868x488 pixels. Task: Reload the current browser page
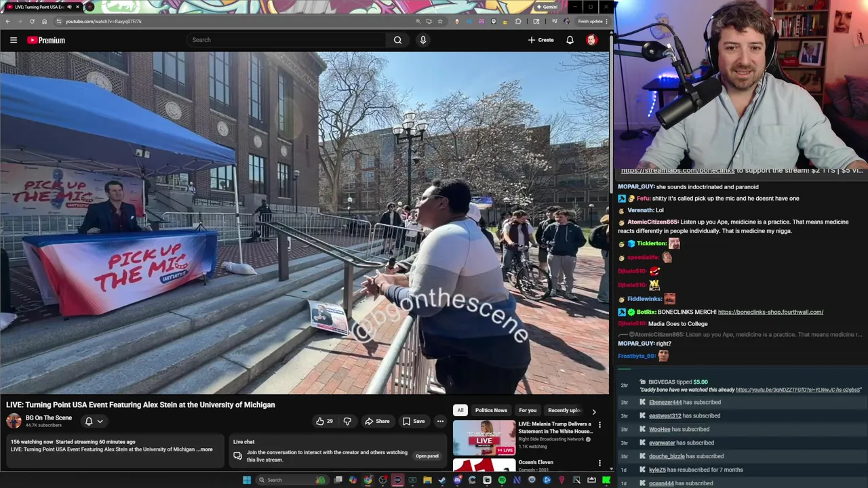[32, 21]
